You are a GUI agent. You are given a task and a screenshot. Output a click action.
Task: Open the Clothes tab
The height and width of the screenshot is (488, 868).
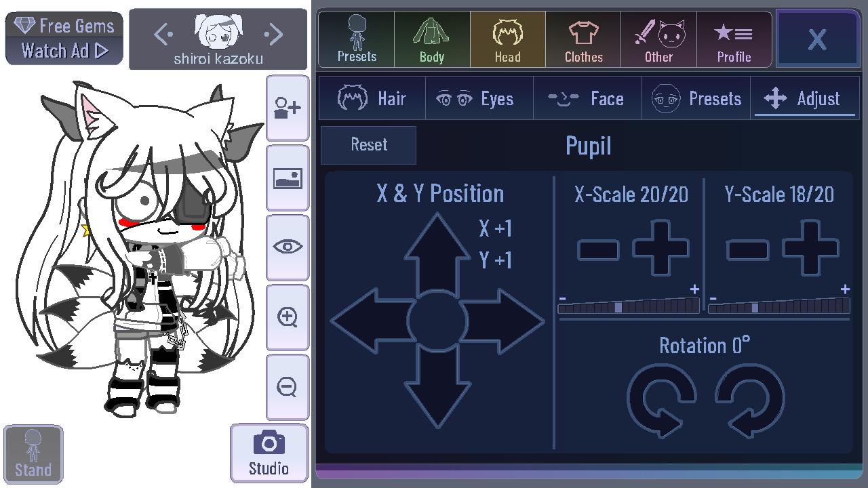583,39
